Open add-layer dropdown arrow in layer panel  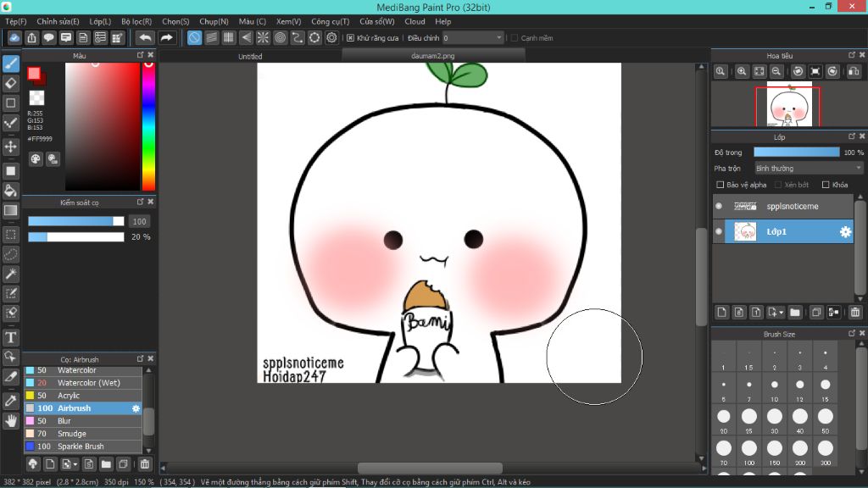click(x=781, y=313)
